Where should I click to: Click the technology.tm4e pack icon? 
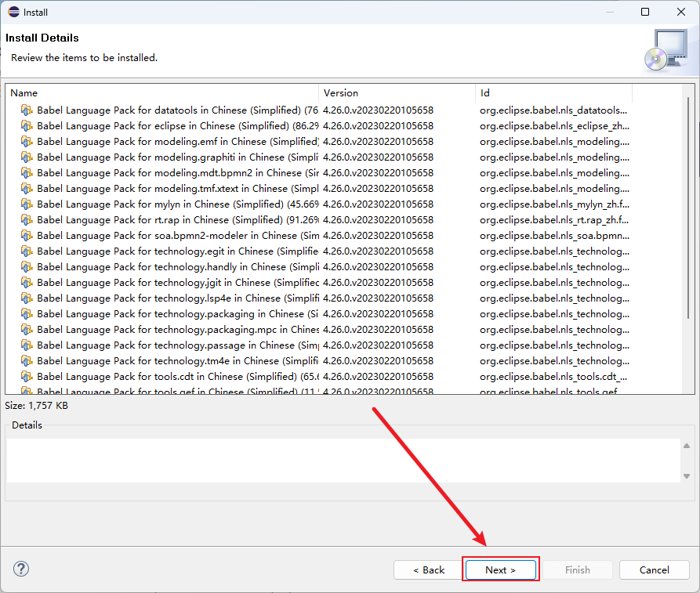click(x=27, y=360)
